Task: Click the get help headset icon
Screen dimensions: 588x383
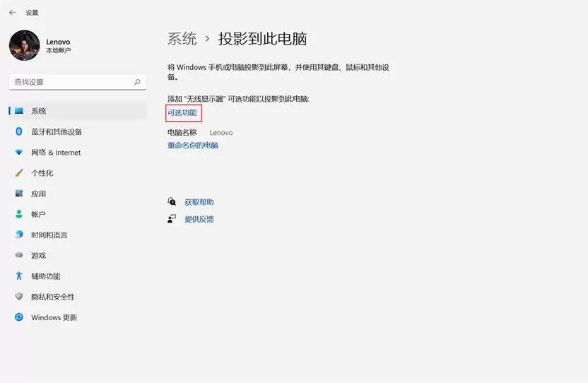Action: click(x=172, y=202)
